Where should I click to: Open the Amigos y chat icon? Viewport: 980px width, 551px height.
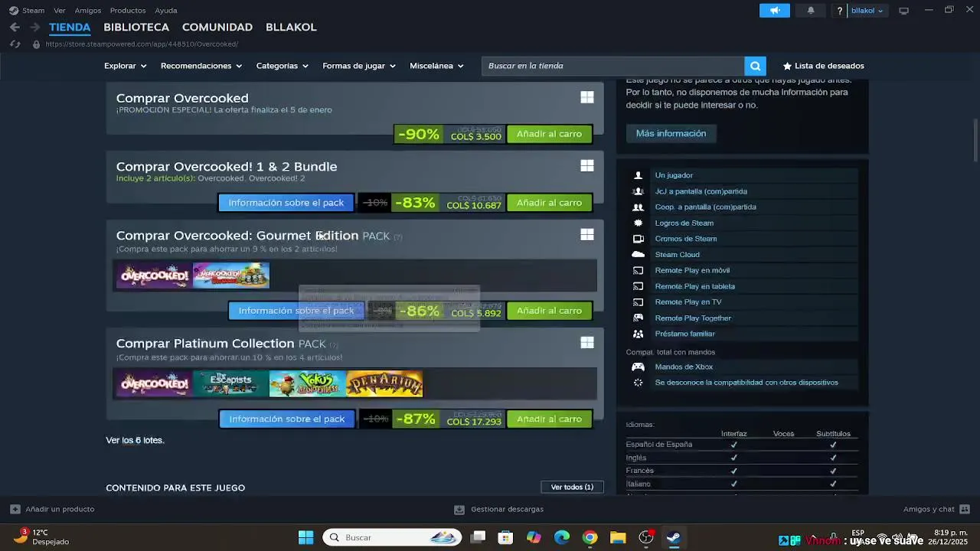pos(965,509)
